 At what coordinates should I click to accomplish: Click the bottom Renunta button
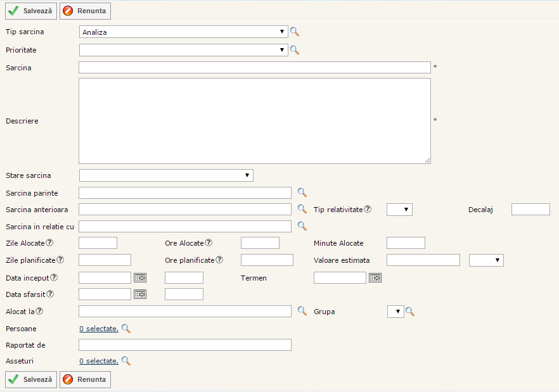coord(85,379)
